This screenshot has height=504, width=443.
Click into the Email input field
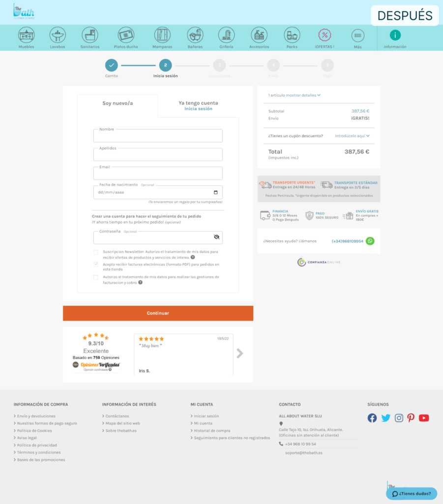pos(158,174)
